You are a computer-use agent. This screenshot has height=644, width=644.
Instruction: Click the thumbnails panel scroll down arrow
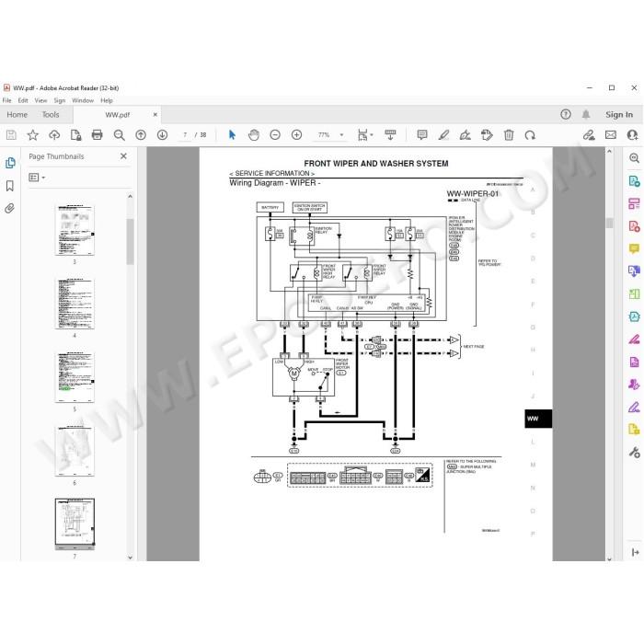click(x=131, y=558)
